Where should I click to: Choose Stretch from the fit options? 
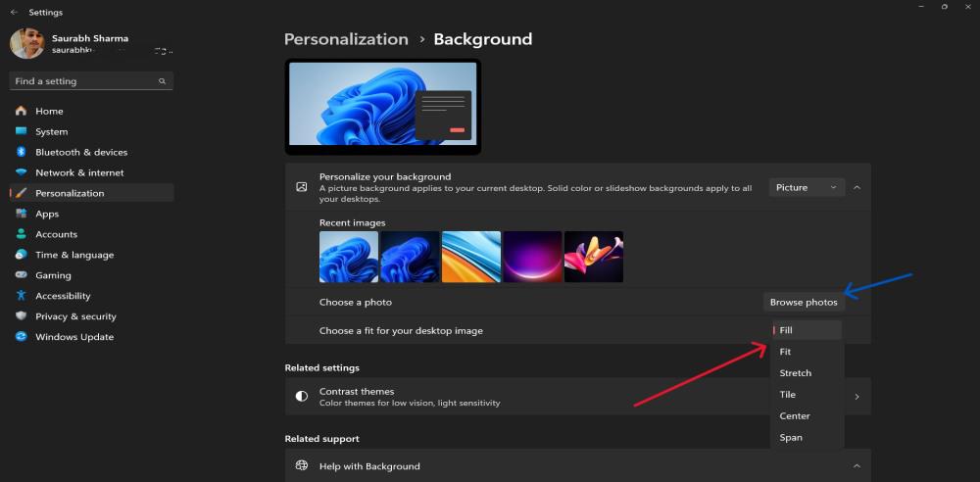click(x=807, y=373)
